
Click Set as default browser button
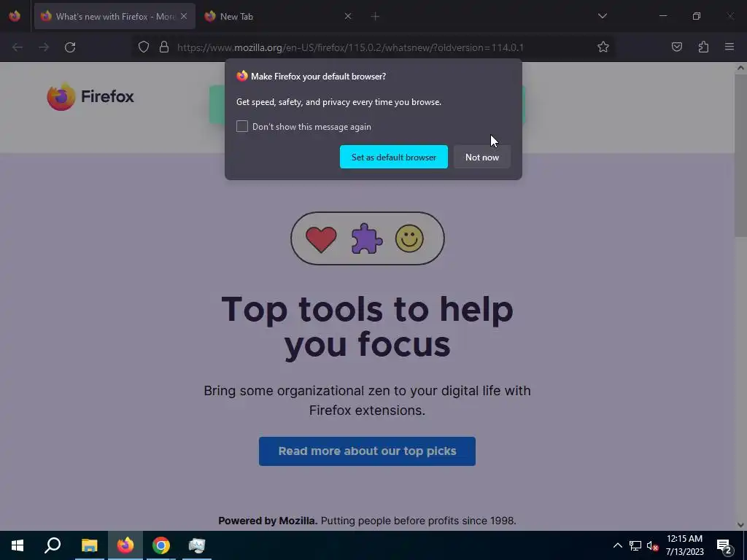(393, 157)
